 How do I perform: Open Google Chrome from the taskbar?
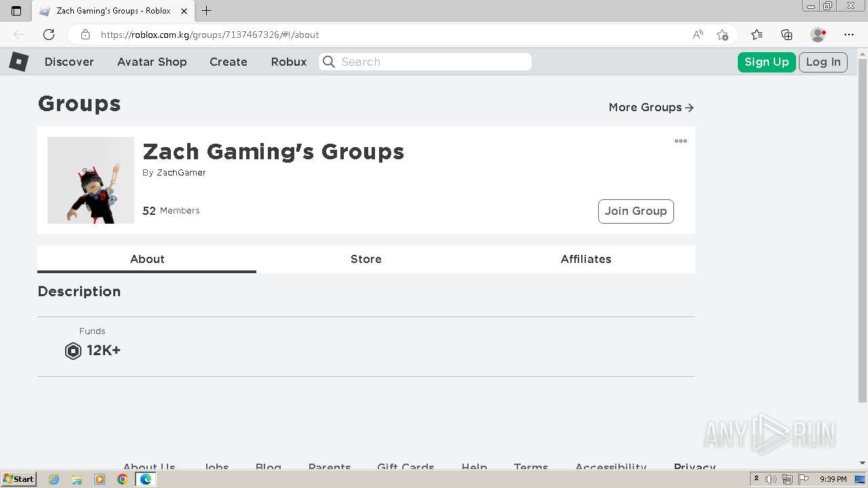coord(123,479)
